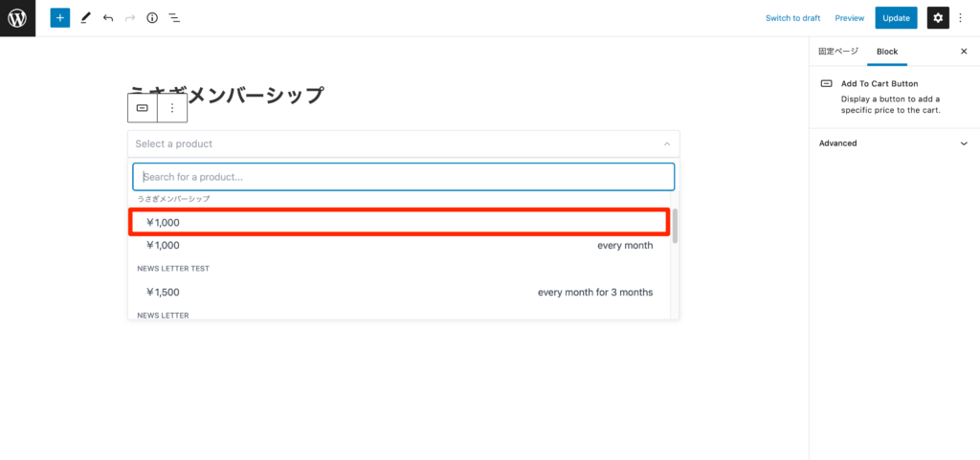Open the top bar options menu

coord(961,18)
